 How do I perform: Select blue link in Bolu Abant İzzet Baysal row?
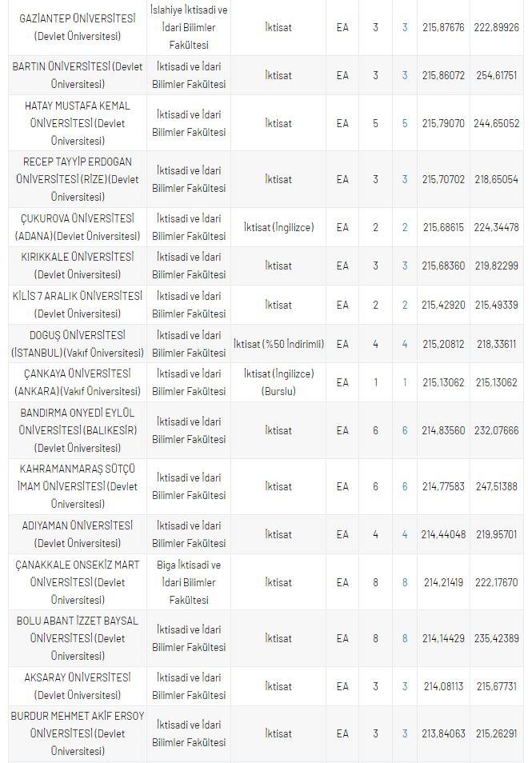pyautogui.click(x=405, y=638)
